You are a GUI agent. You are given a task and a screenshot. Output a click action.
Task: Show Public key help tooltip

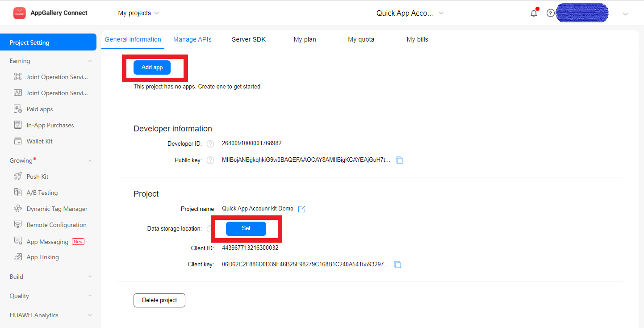click(x=210, y=160)
